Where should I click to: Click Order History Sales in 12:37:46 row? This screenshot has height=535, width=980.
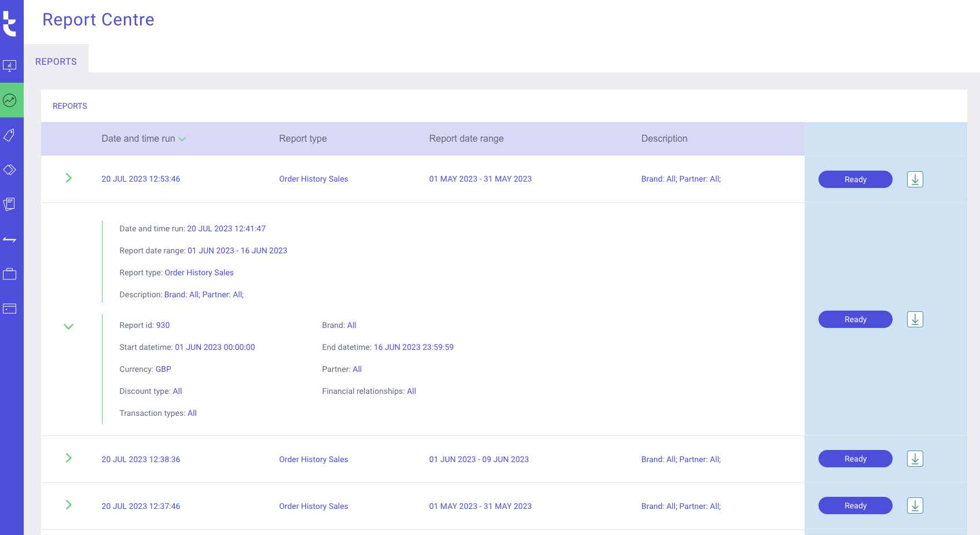[x=314, y=506]
